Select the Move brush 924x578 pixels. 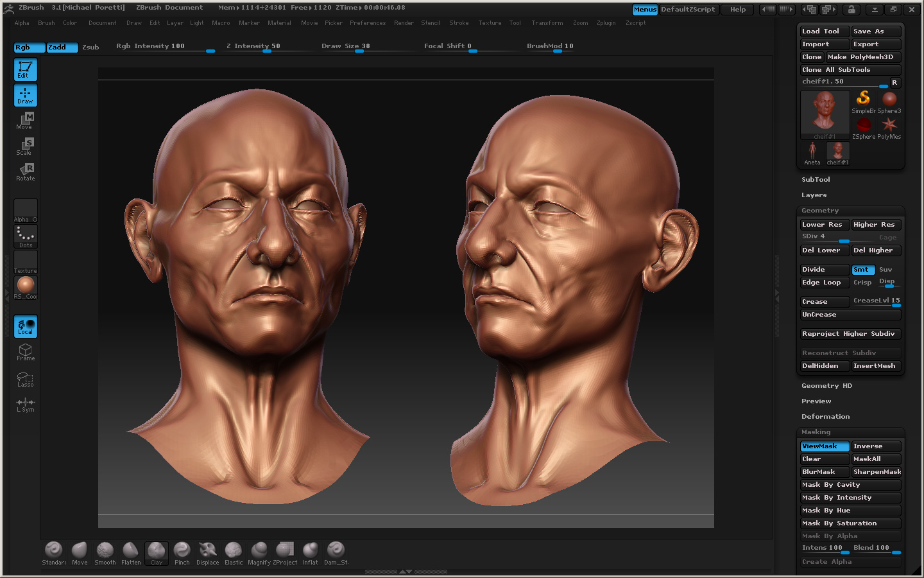click(x=80, y=554)
